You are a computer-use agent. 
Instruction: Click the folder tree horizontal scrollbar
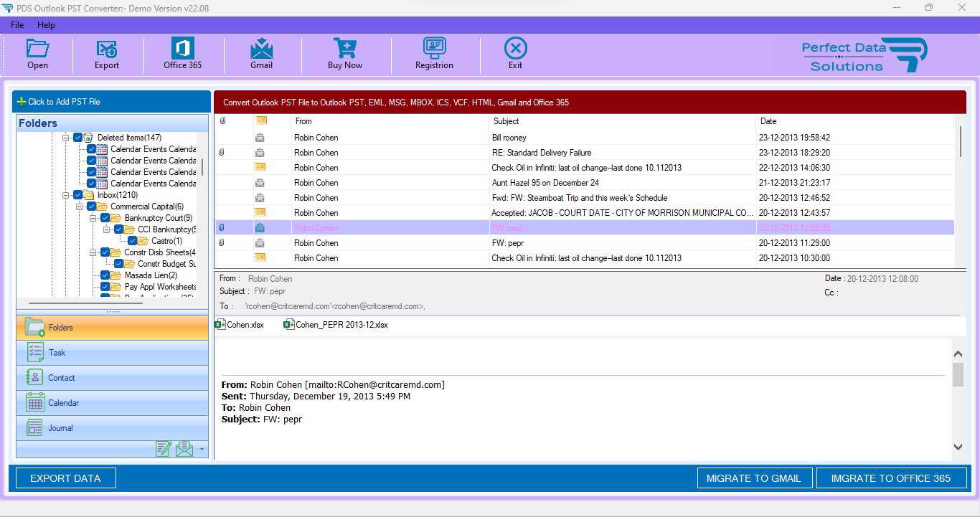coord(86,303)
